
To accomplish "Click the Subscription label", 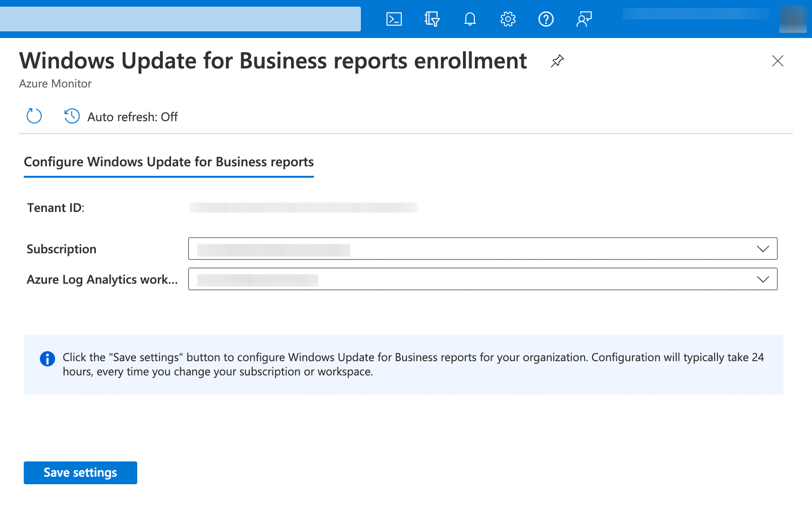I will pos(62,249).
